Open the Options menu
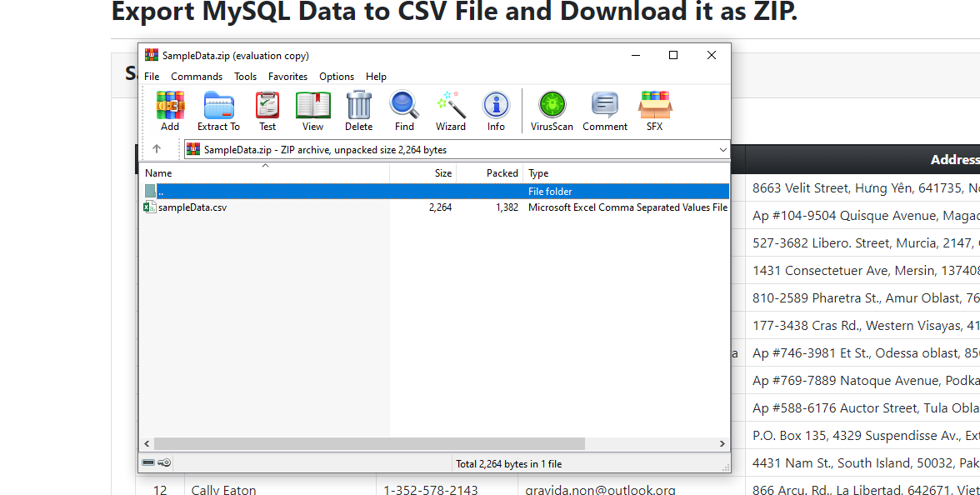Image resolution: width=980 pixels, height=495 pixels. (x=337, y=77)
